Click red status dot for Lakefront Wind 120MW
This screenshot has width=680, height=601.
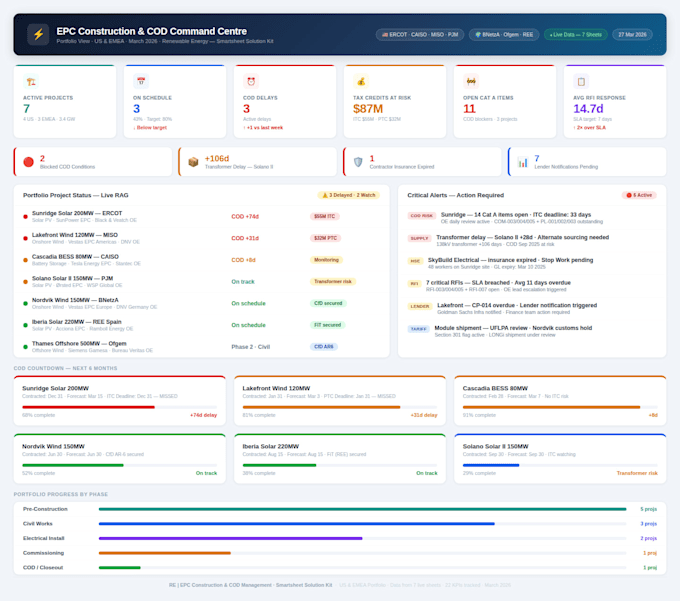pyautogui.click(x=25, y=238)
